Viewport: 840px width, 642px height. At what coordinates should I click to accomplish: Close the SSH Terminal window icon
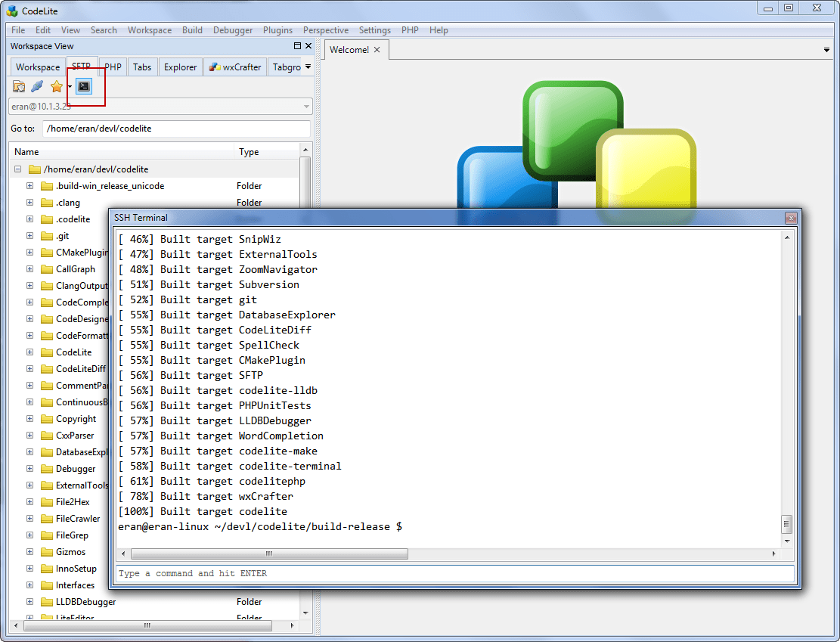(x=792, y=218)
